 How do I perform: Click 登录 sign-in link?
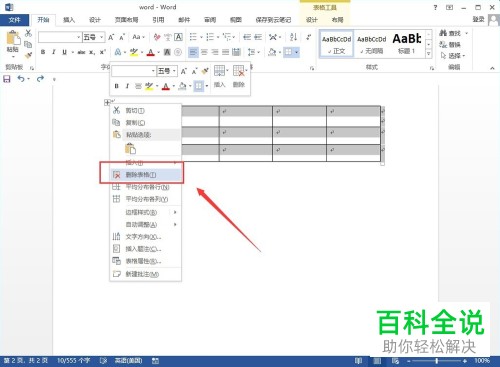click(478, 19)
